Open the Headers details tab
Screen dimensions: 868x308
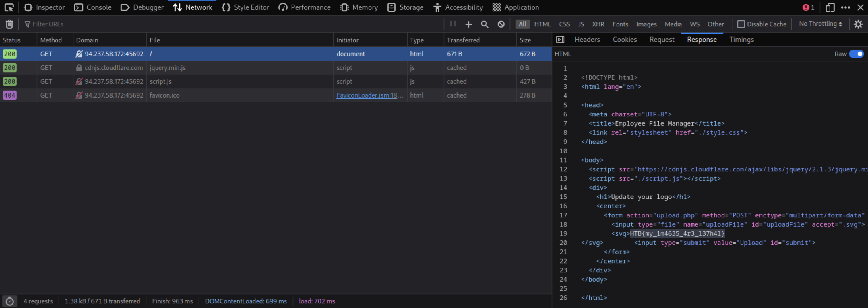click(x=587, y=39)
